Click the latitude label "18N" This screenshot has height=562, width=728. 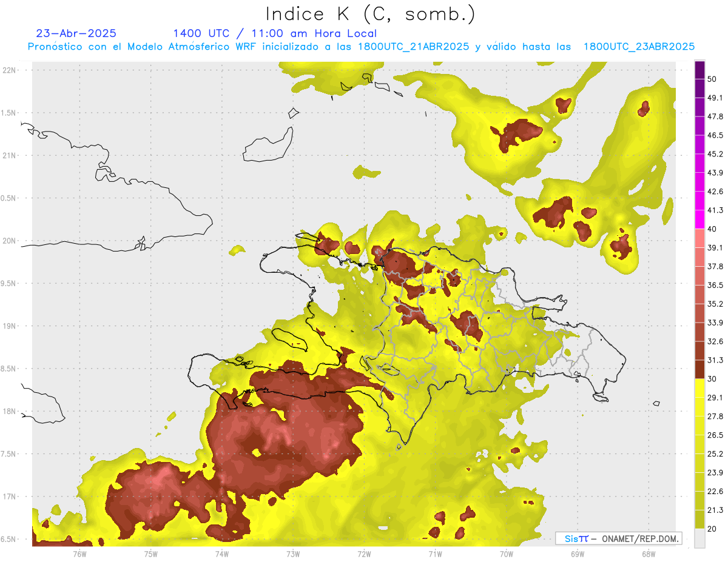[x=10, y=412]
